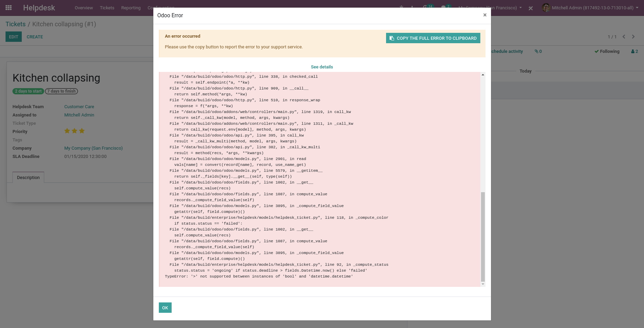Image resolution: width=644 pixels, height=328 pixels.
Task: Switch to the Reporting menu
Action: (131, 8)
